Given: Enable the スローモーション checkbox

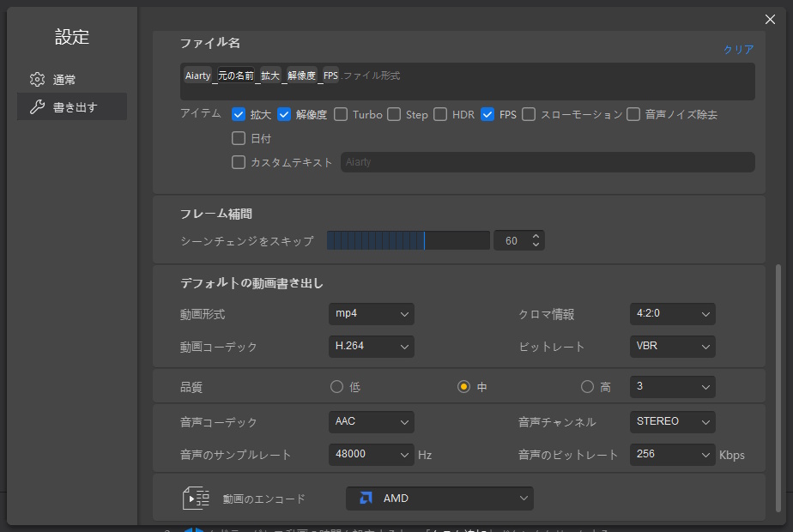Looking at the screenshot, I should tap(529, 114).
